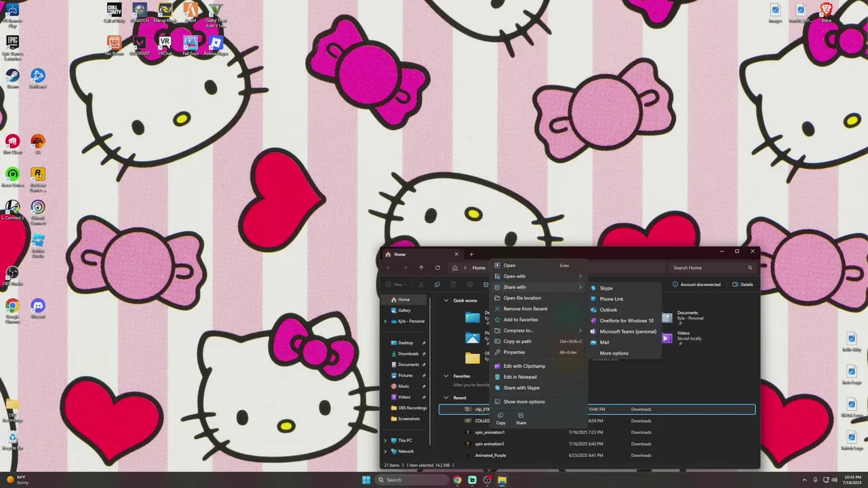The height and width of the screenshot is (488, 868).
Task: Select Open file location menu entry
Action: click(538, 298)
